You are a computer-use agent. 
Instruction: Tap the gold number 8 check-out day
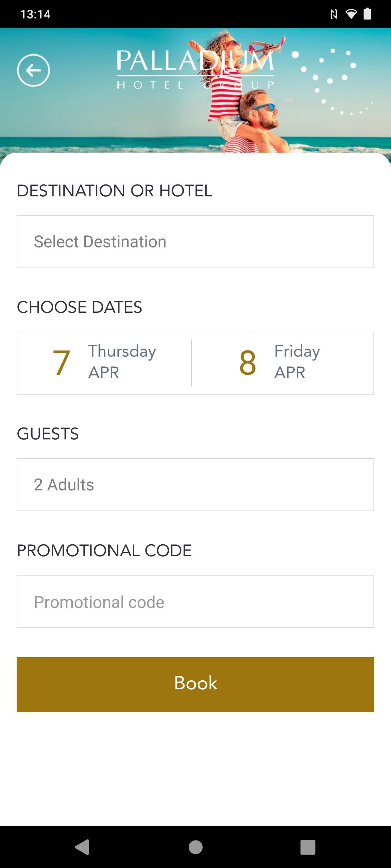pos(248,363)
